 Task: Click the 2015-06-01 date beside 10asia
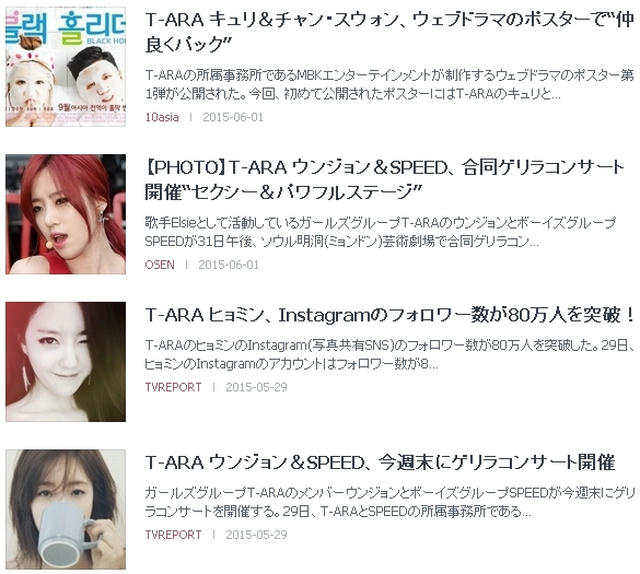233,117
